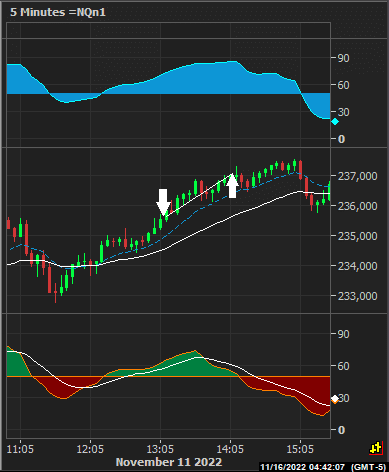Click the 14:05 time axis label
Viewport: 389px width, 472px height.
(x=230, y=449)
